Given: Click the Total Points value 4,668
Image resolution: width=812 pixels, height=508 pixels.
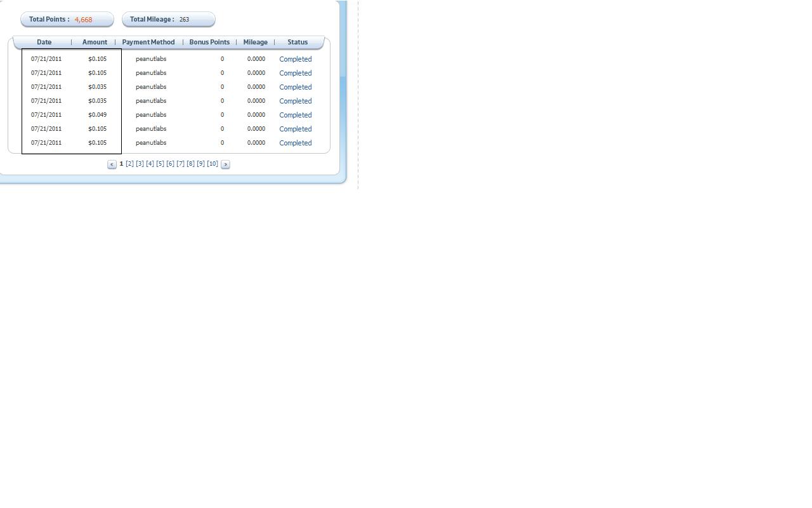Looking at the screenshot, I should tap(83, 20).
